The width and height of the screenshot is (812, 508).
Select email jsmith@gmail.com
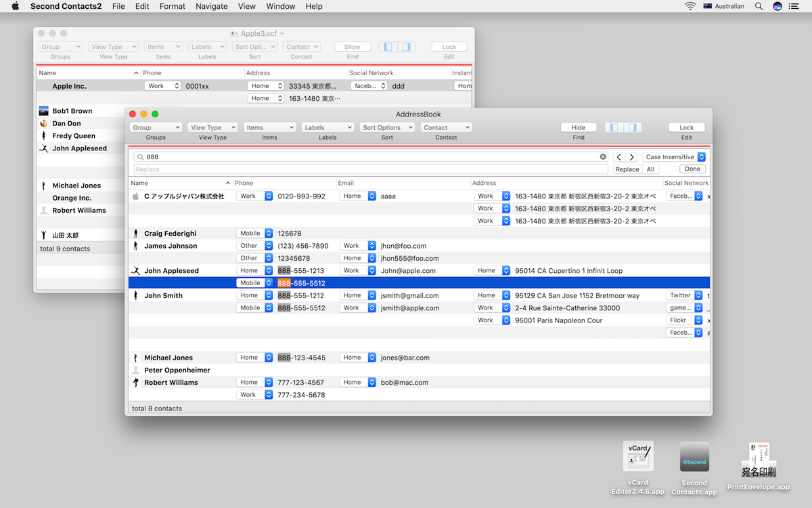pos(409,295)
